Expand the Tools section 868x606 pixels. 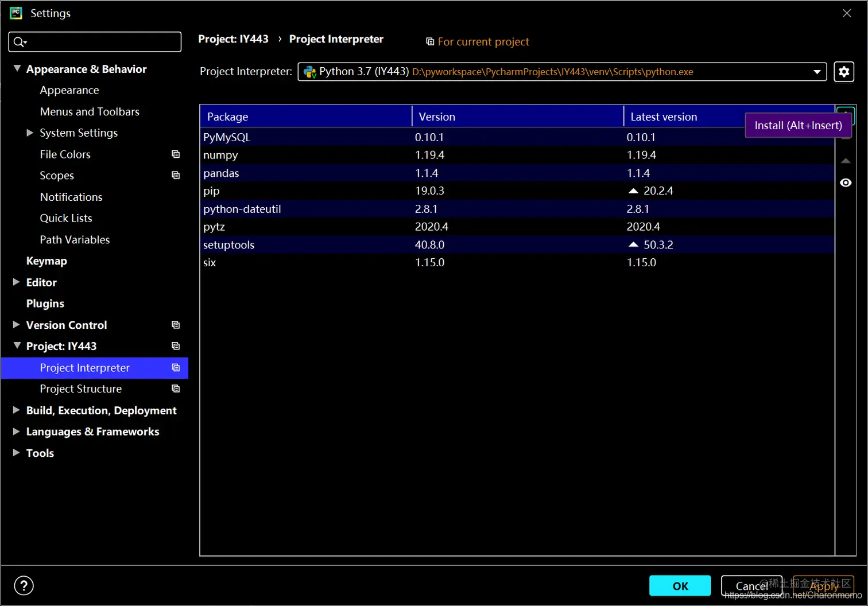(x=16, y=452)
